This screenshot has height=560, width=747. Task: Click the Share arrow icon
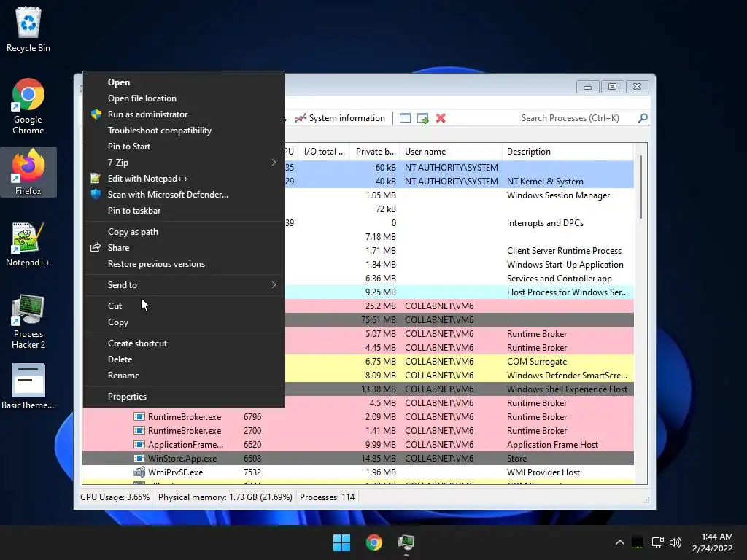pyautogui.click(x=96, y=247)
